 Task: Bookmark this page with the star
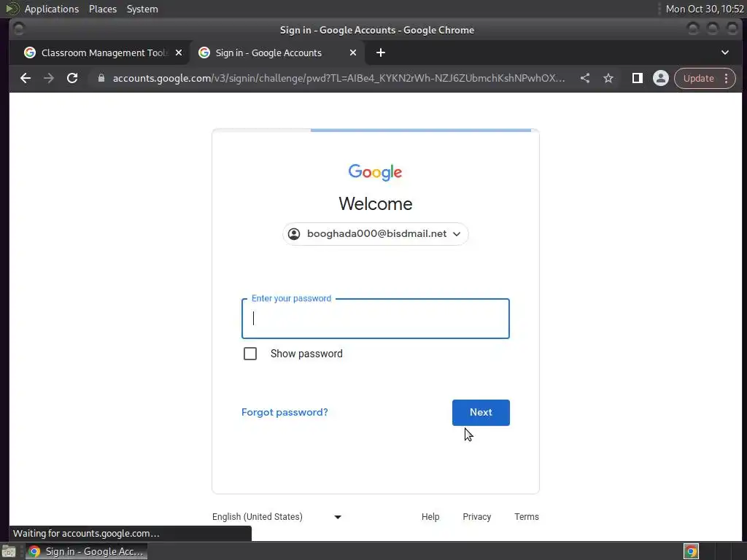coord(608,78)
